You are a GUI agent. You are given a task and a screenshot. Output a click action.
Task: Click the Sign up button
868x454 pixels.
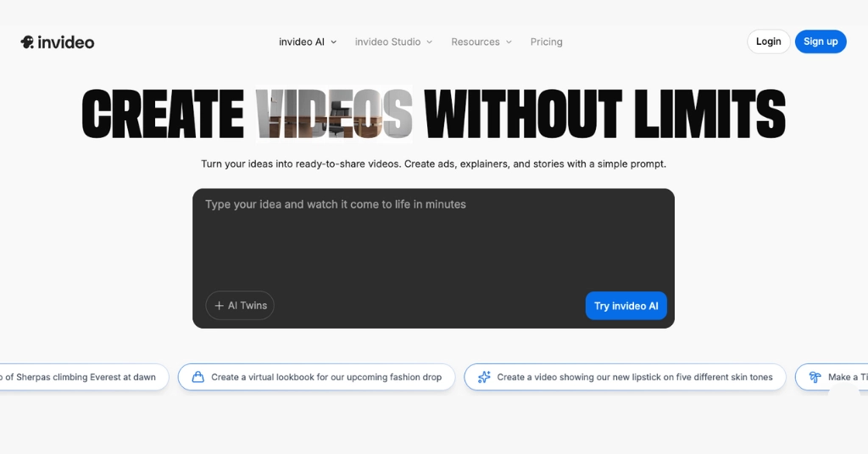(821, 42)
